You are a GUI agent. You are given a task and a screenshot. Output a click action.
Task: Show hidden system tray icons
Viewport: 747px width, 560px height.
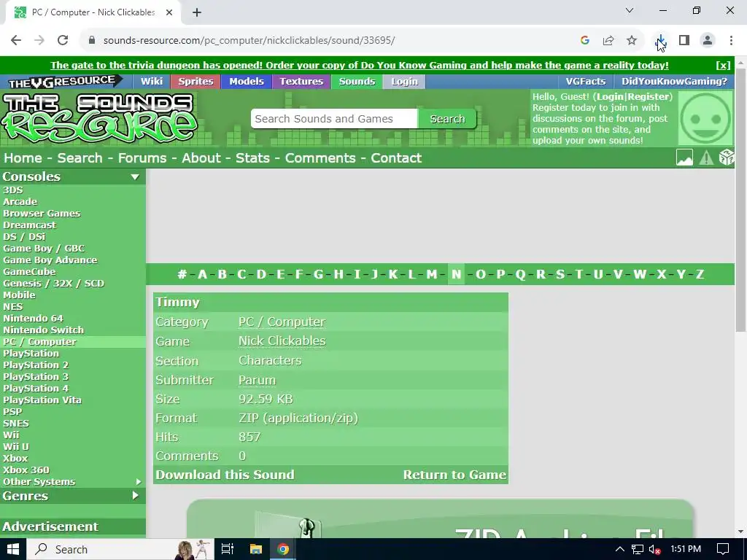click(x=619, y=550)
